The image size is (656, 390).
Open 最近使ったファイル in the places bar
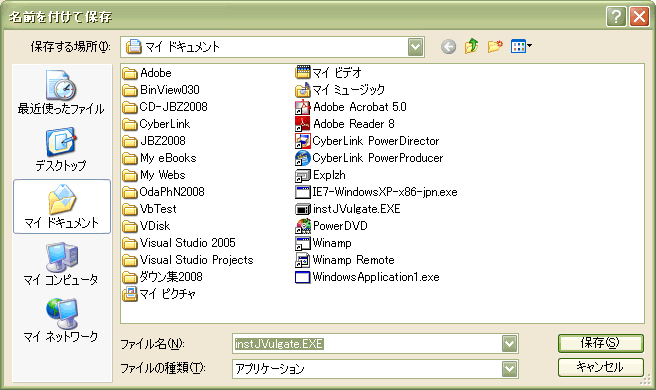[61, 93]
